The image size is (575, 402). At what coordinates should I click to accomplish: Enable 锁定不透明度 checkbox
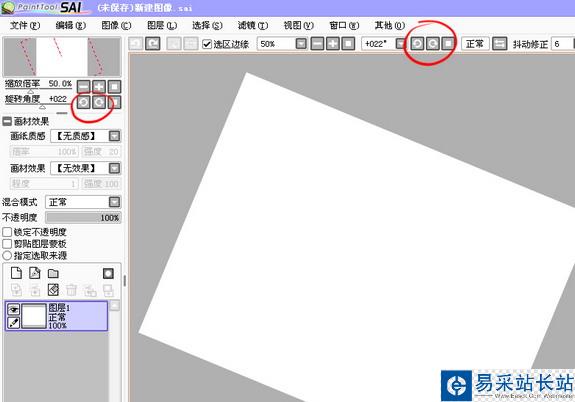click(x=7, y=232)
